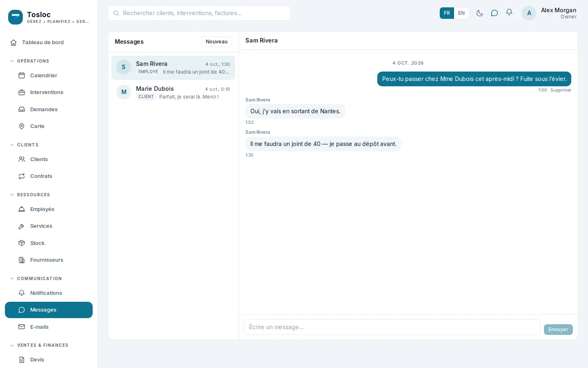Click the Employés hard hat icon
Image resolution: width=588 pixels, height=368 pixels.
22,209
